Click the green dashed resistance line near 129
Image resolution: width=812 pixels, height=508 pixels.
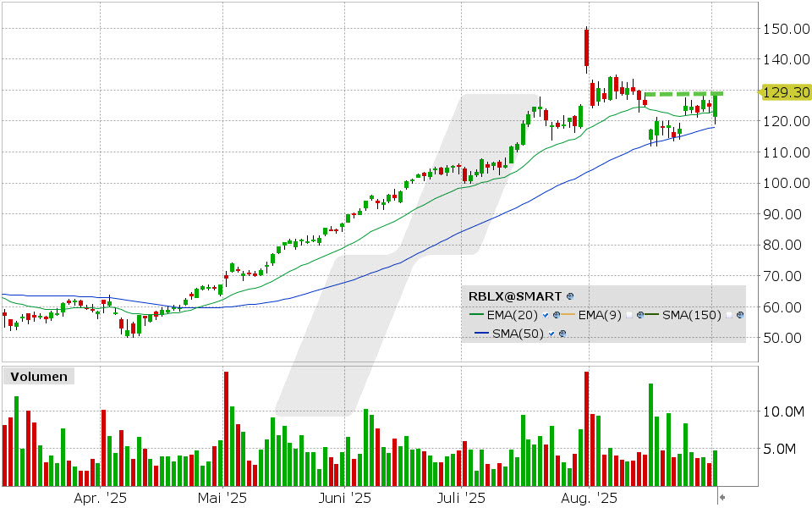pyautogui.click(x=683, y=94)
